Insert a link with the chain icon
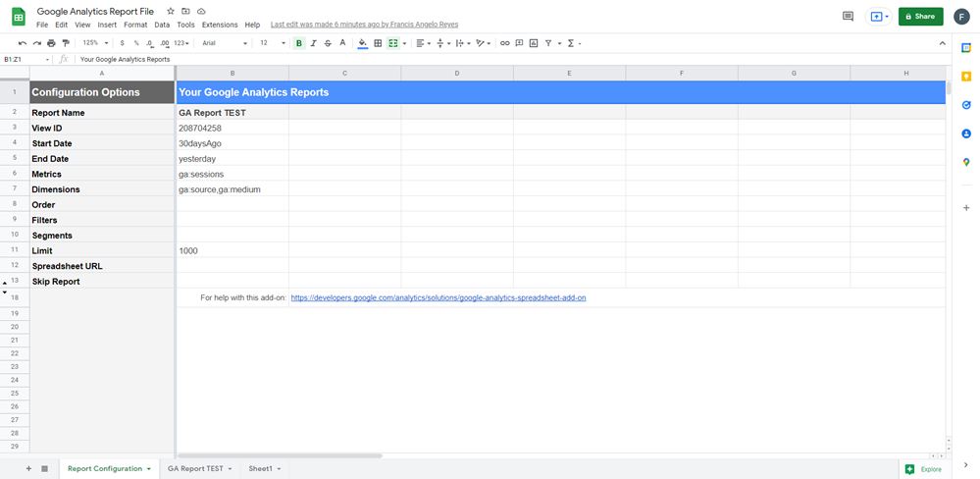980x479 pixels. point(504,43)
